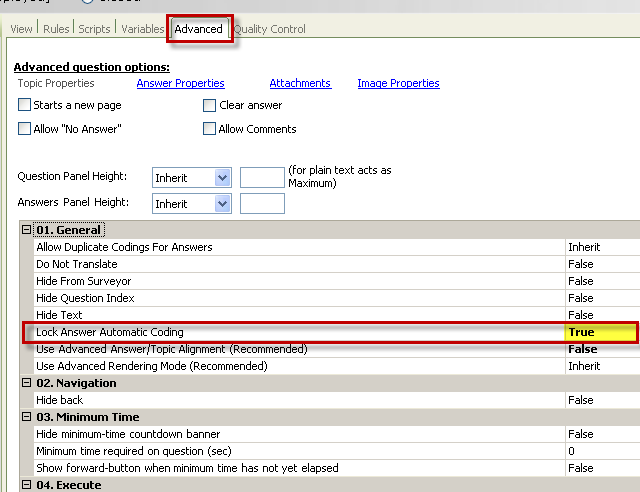Open Image Properties link

click(398, 83)
